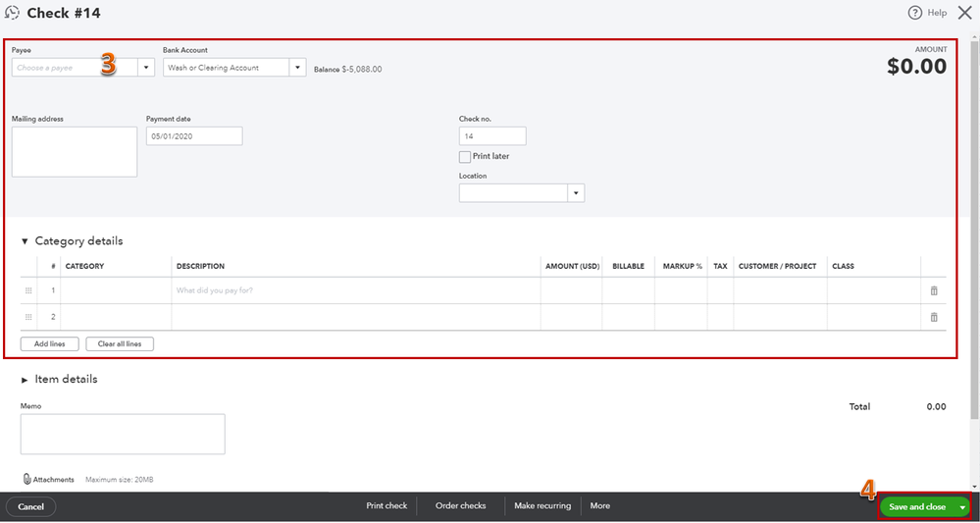Image resolution: width=980 pixels, height=523 pixels.
Task: Click the Wash or Clearing Account field
Action: 227,68
